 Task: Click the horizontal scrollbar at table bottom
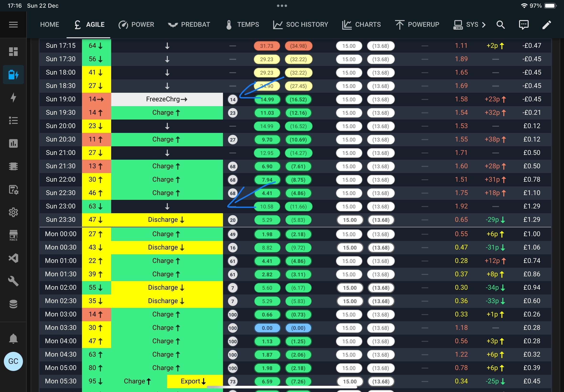(x=282, y=387)
